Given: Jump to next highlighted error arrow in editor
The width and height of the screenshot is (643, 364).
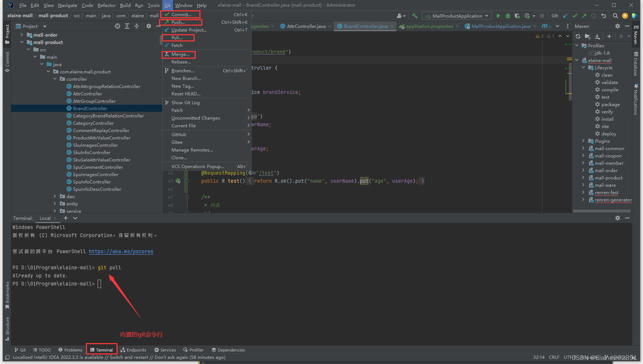Looking at the screenshot, I should click(x=568, y=36).
